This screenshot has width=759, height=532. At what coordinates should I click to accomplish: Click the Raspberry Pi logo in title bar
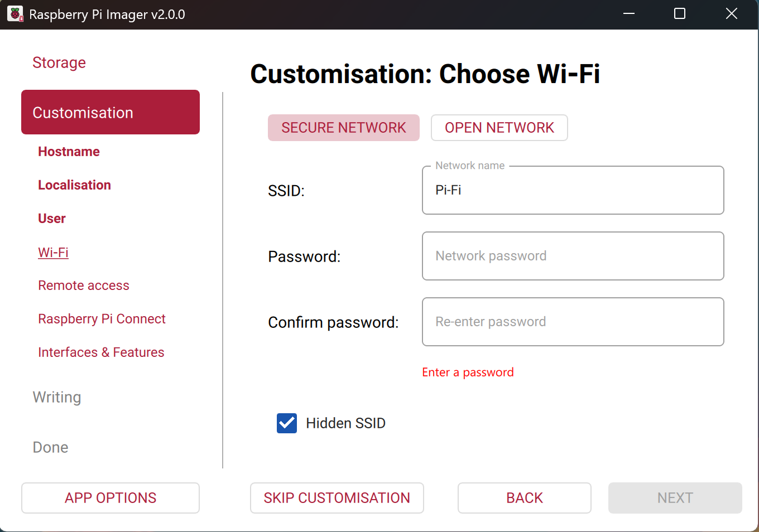15,13
